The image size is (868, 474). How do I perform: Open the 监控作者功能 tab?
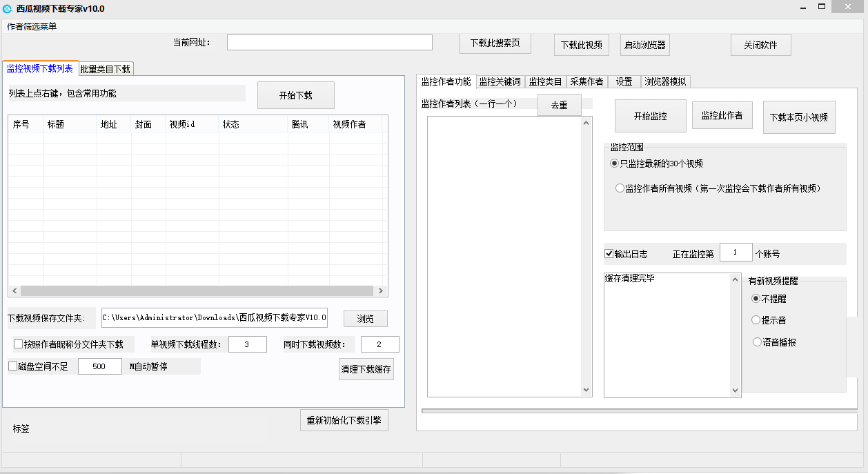(446, 81)
